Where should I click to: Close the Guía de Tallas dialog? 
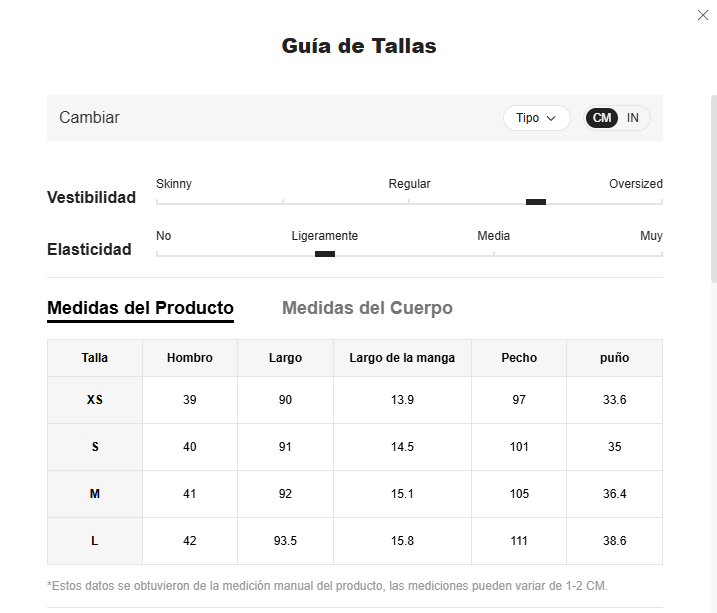pos(703,15)
